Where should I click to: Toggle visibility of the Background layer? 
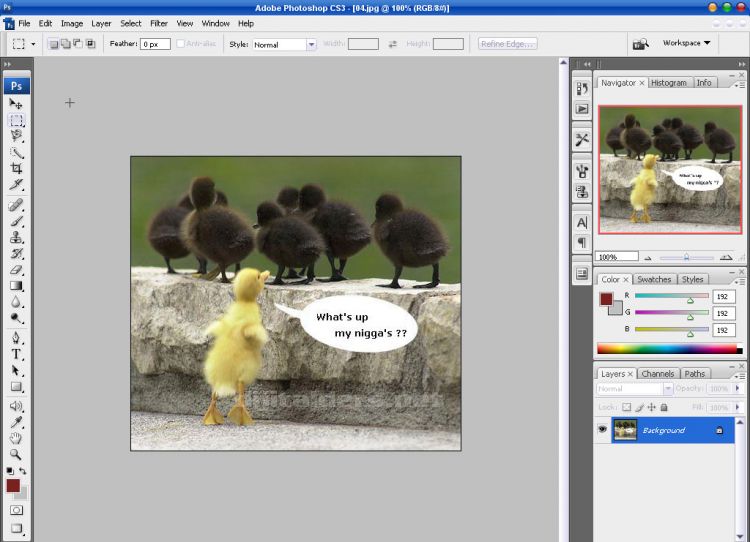point(602,430)
